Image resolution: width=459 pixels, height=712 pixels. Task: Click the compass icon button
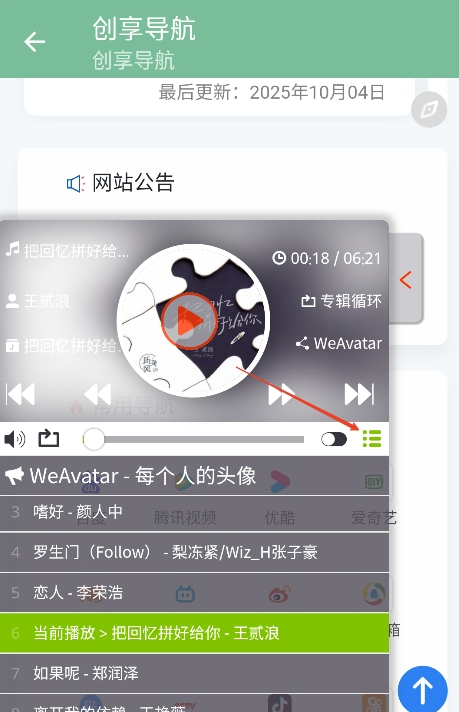[429, 109]
